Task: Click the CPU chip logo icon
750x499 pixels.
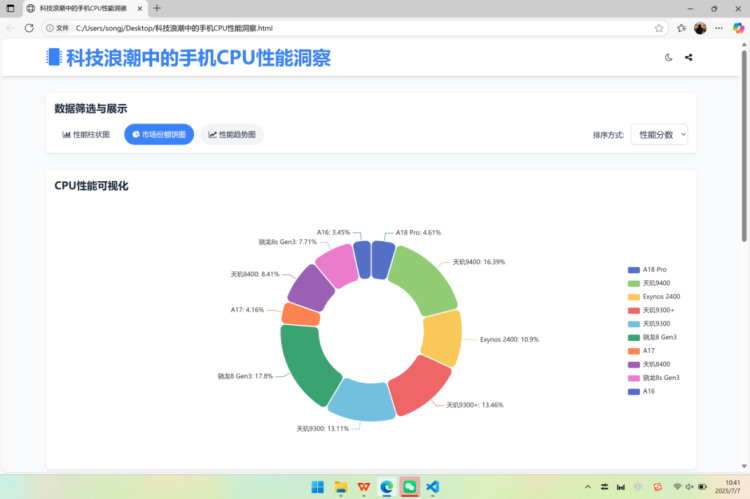Action: 54,57
